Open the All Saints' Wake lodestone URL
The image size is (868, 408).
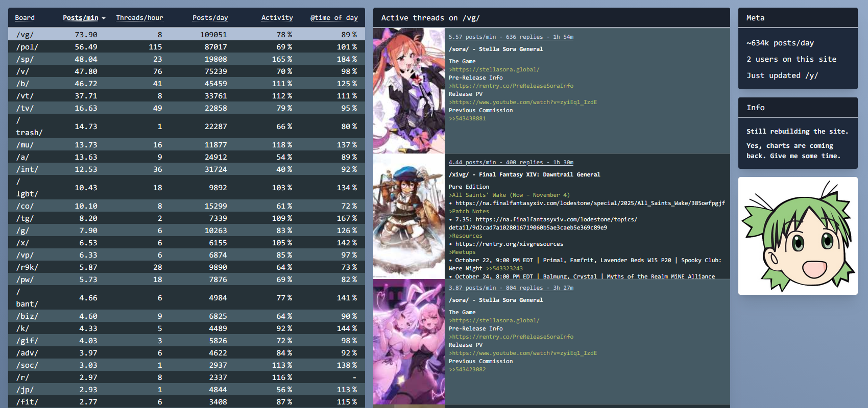tap(590, 203)
